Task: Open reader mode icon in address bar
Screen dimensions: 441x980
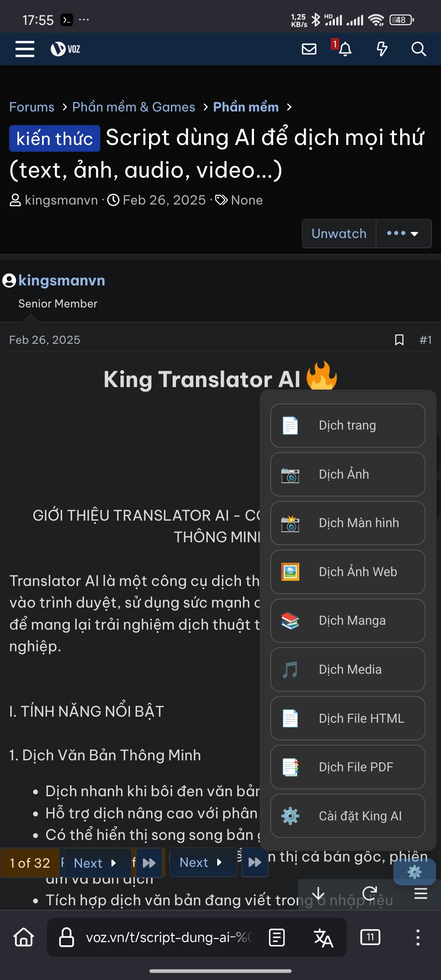Action: (277, 937)
